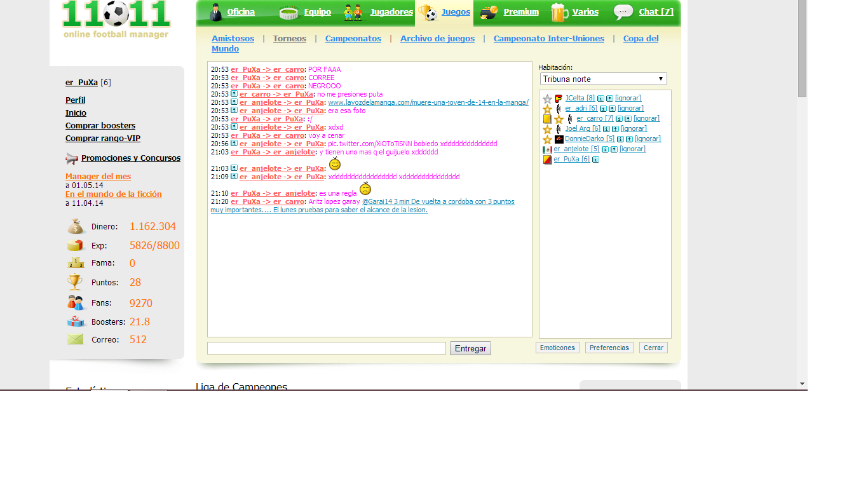Click the gray star beside JCelta
The width and height of the screenshot is (868, 488).
[547, 99]
